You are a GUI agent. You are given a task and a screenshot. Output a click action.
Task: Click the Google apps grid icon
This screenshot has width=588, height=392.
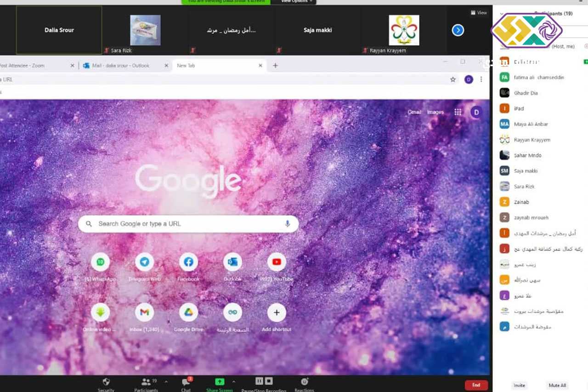tap(458, 112)
